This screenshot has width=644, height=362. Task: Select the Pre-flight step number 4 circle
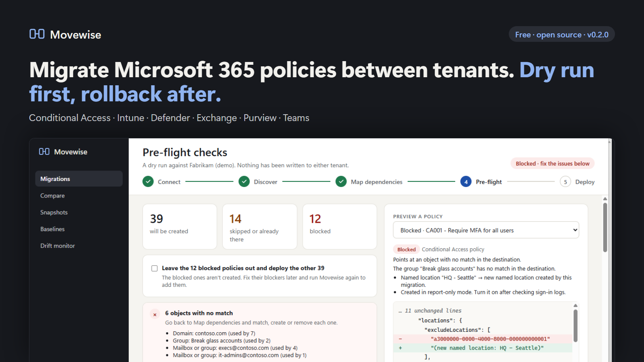point(466,182)
